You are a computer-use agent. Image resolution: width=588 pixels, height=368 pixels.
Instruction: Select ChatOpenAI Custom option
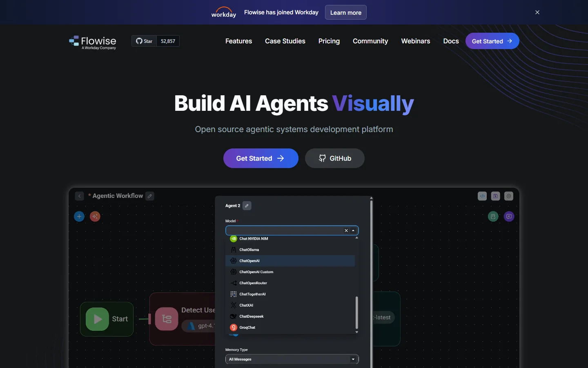click(x=290, y=272)
